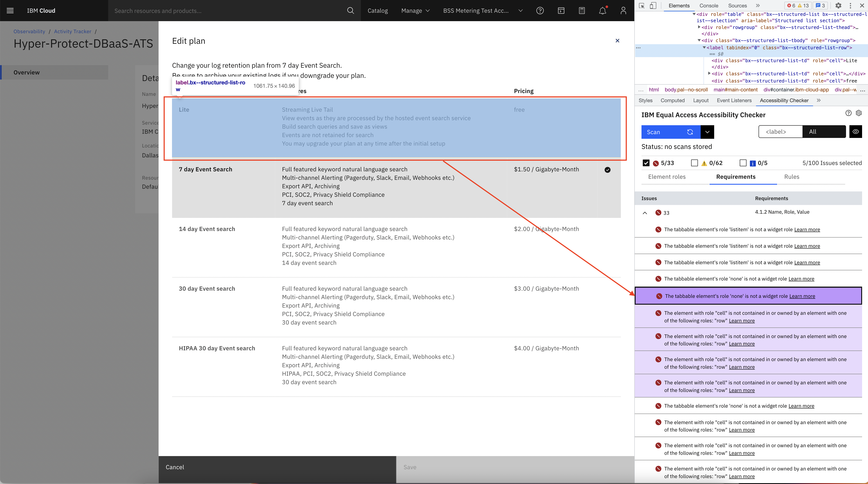Open the Activity Tracker breadcrumb link
This screenshot has width=868, height=484.
[72, 31]
